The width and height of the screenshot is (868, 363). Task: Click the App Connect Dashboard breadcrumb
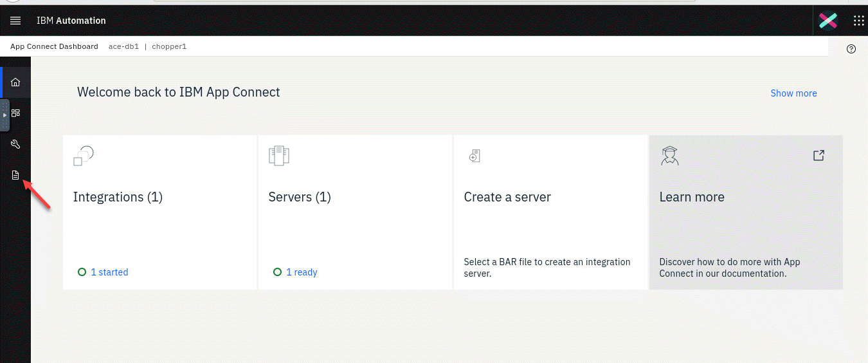54,46
